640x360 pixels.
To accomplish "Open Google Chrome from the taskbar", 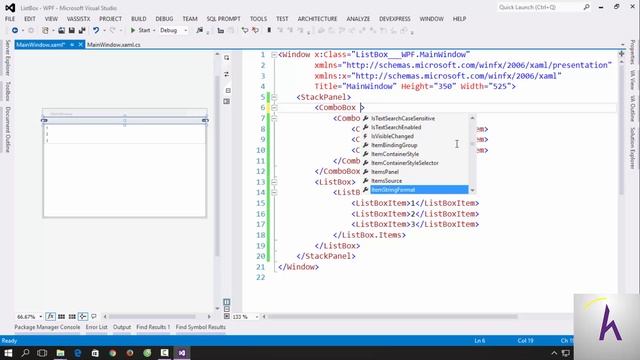I will [113, 353].
